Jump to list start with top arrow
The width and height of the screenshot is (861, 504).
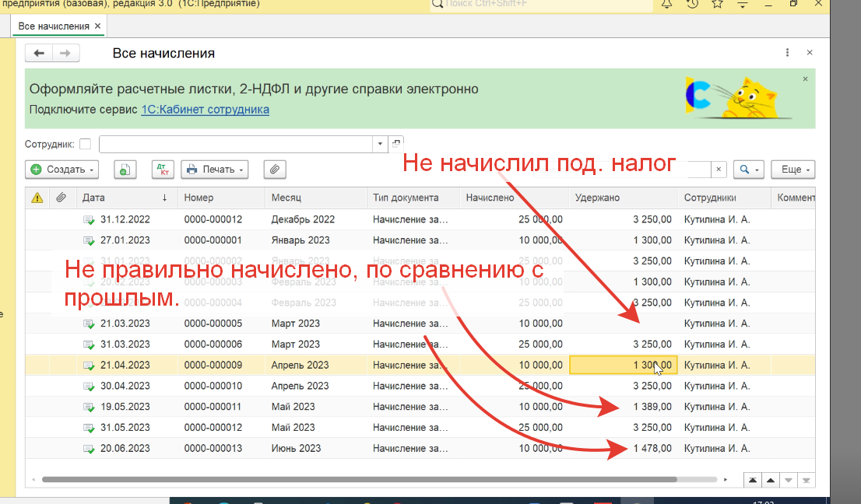pyautogui.click(x=752, y=480)
